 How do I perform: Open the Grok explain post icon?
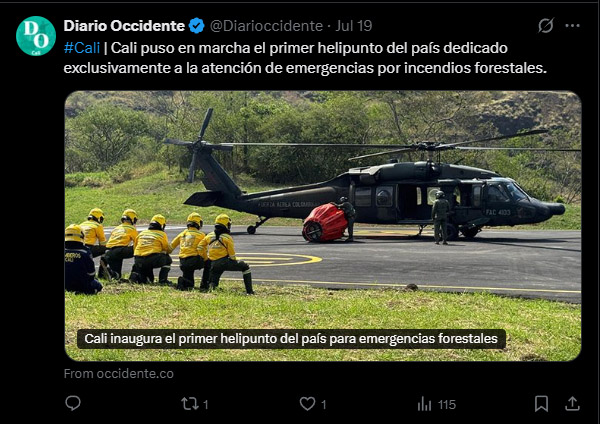pyautogui.click(x=546, y=26)
